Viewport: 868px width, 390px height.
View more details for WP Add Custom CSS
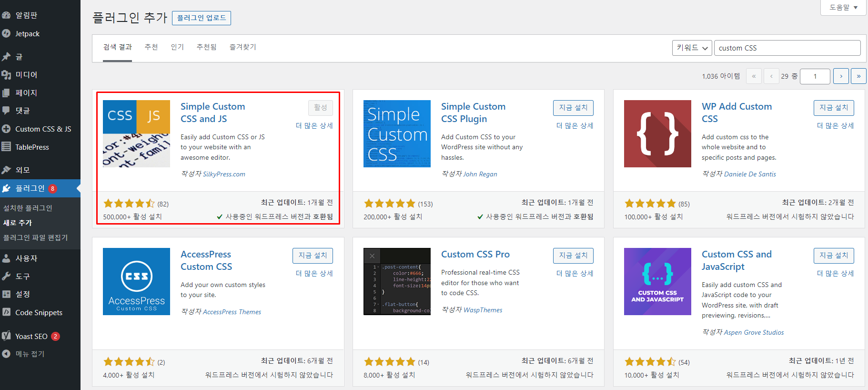pyautogui.click(x=836, y=125)
